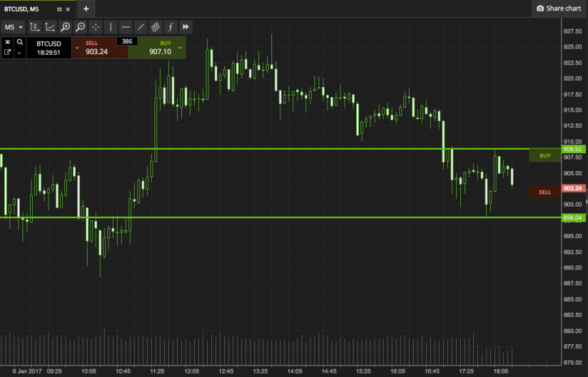The image size is (588, 377).
Task: Click the BUY label on the chart
Action: (545, 156)
